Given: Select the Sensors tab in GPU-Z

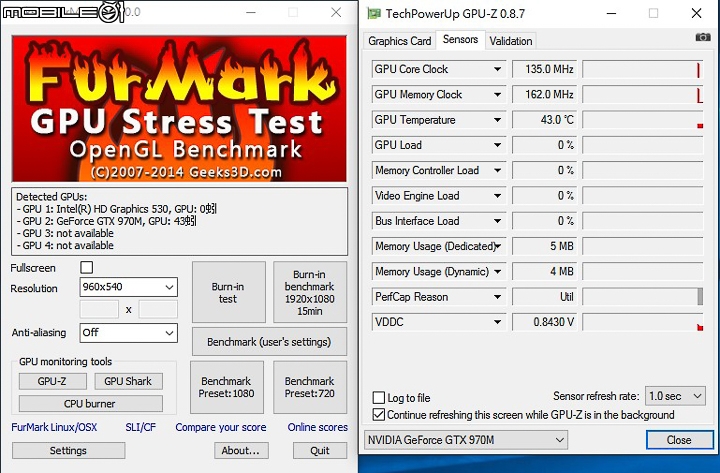Looking at the screenshot, I should click(460, 39).
